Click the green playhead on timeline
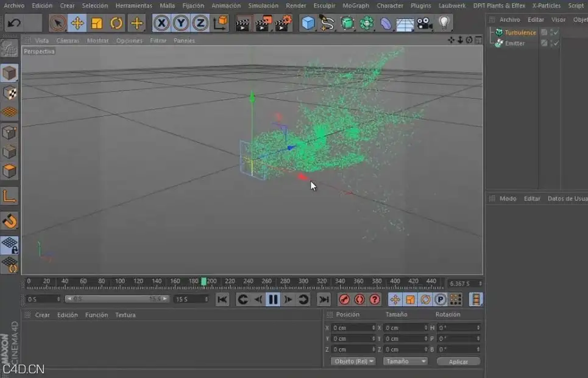The width and height of the screenshot is (588, 378). click(204, 282)
